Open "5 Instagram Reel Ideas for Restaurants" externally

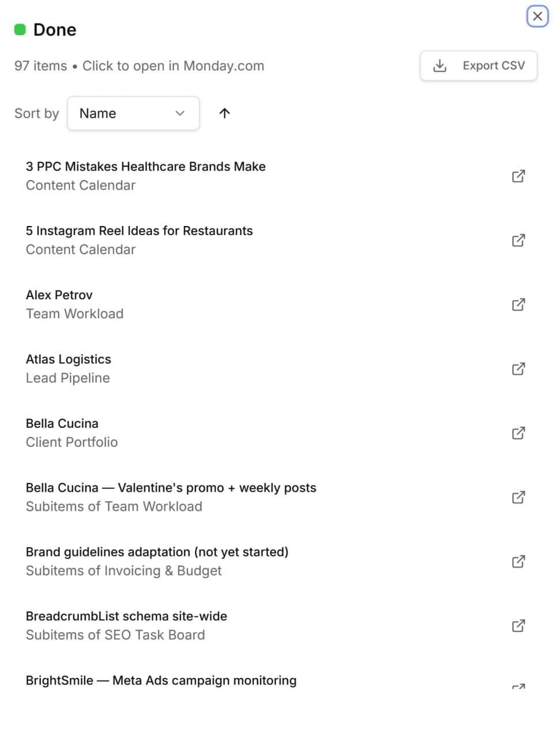coord(518,240)
